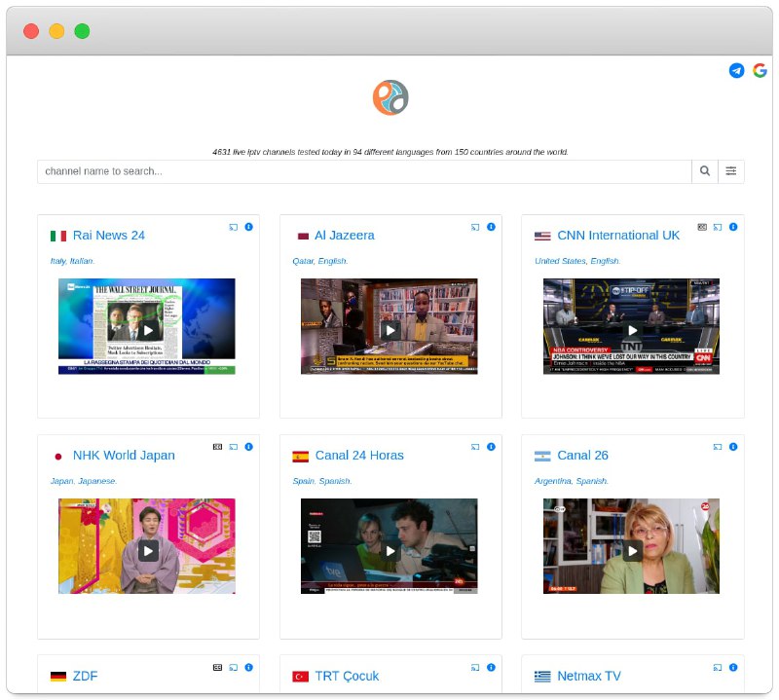Click the German flag beside ZDF
This screenshot has width=779, height=700.
(58, 677)
